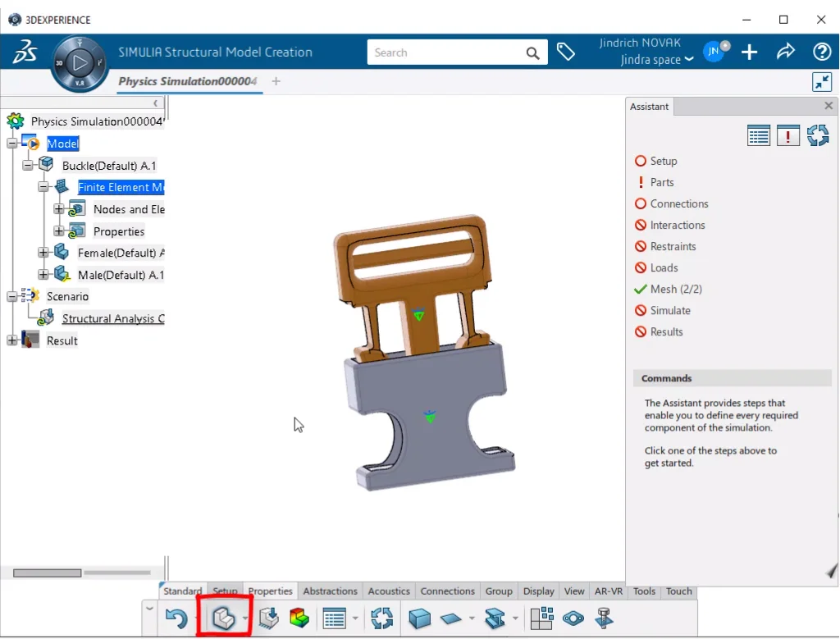This screenshot has height=639, width=840.
Task: Select the highlighted Model setup tool
Action: pos(223,618)
